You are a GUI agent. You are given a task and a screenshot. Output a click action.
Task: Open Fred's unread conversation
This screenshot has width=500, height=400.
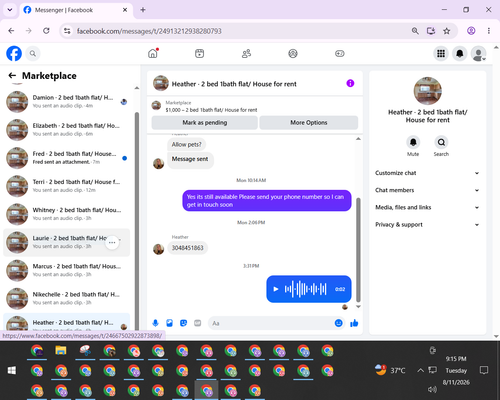coord(67,158)
